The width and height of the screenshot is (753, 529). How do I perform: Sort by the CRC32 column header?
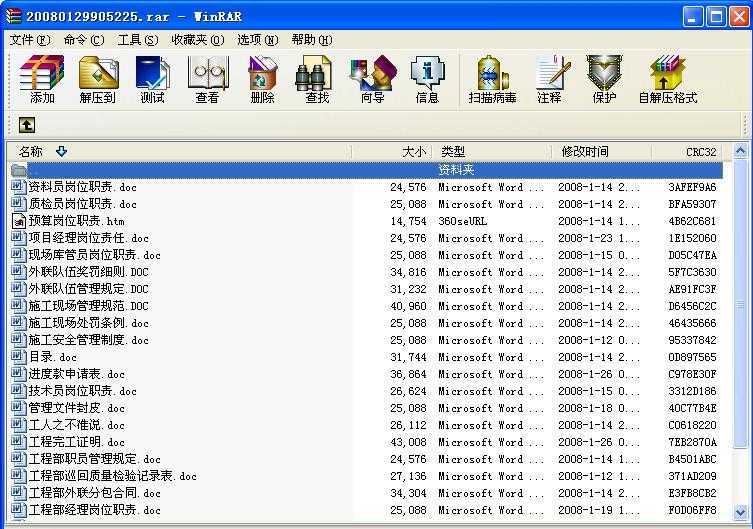pyautogui.click(x=689, y=152)
